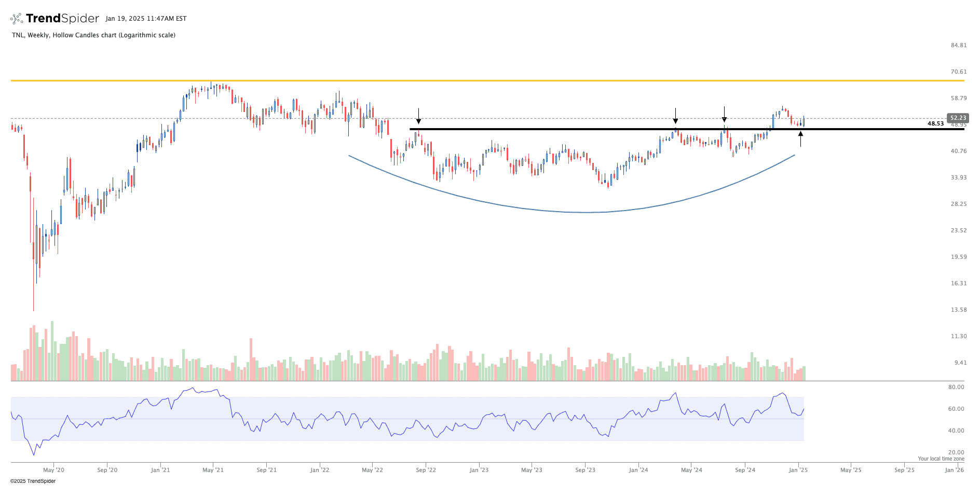Click the May '21 time axis label

pyautogui.click(x=213, y=470)
